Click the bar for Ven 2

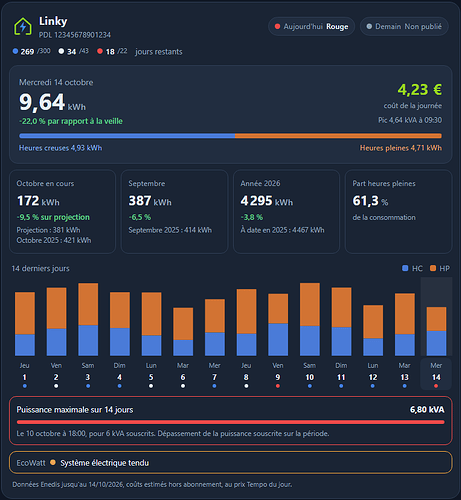coord(56,322)
